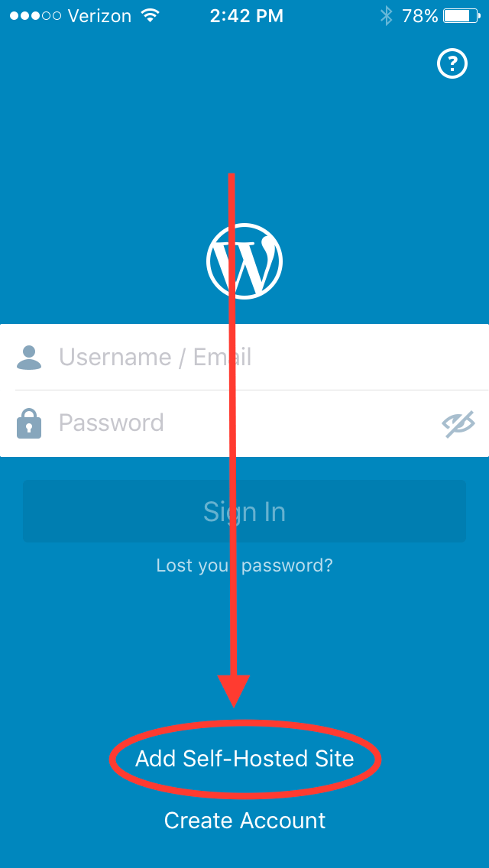Toggle password visibility eye icon
Viewport: 489px width, 868px height.
click(x=458, y=424)
